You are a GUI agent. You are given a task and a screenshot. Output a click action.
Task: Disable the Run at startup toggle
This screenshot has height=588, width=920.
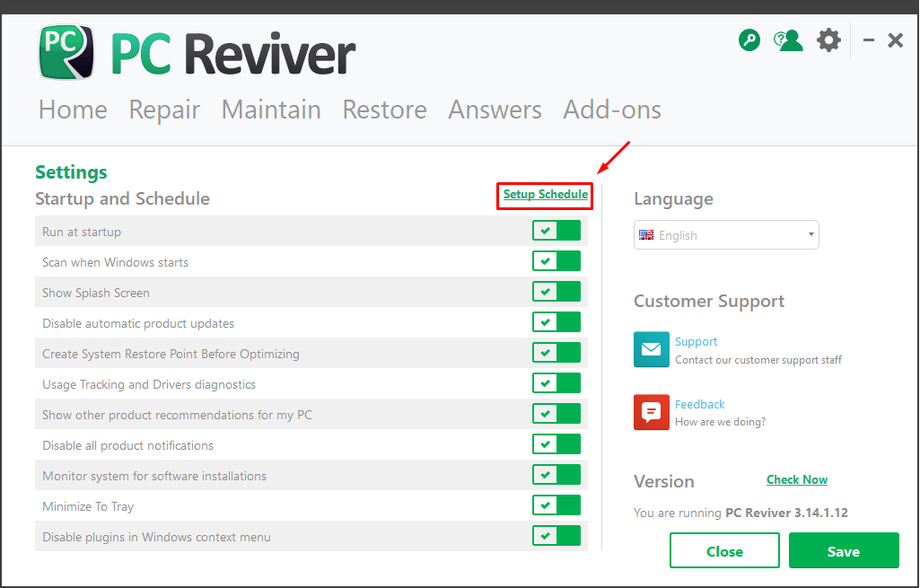point(556,230)
